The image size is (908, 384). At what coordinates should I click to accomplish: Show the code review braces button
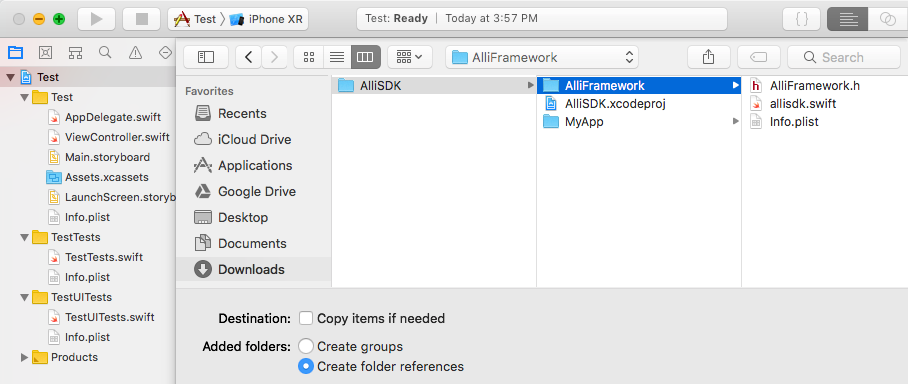801,19
